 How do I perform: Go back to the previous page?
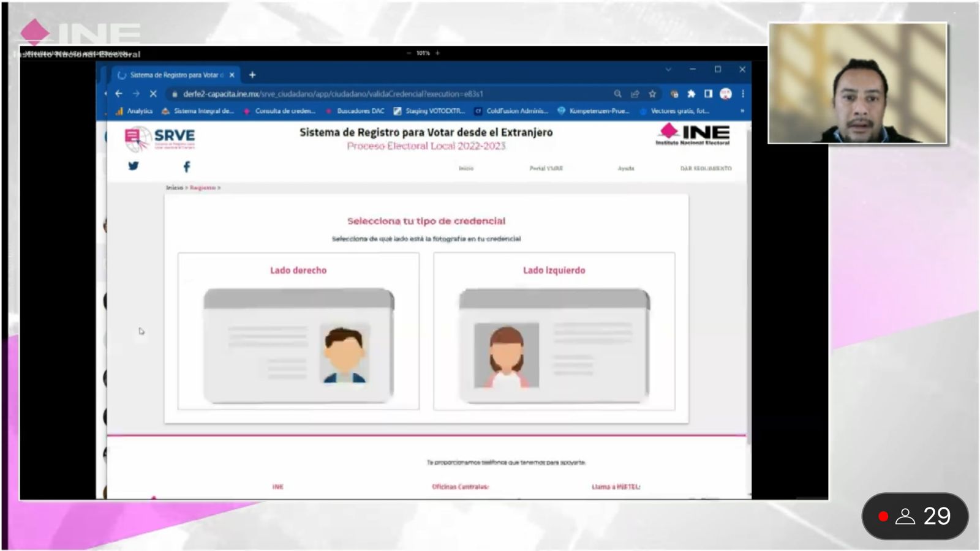point(119,94)
